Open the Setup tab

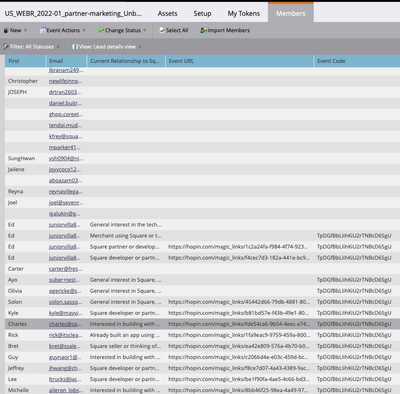click(x=202, y=14)
